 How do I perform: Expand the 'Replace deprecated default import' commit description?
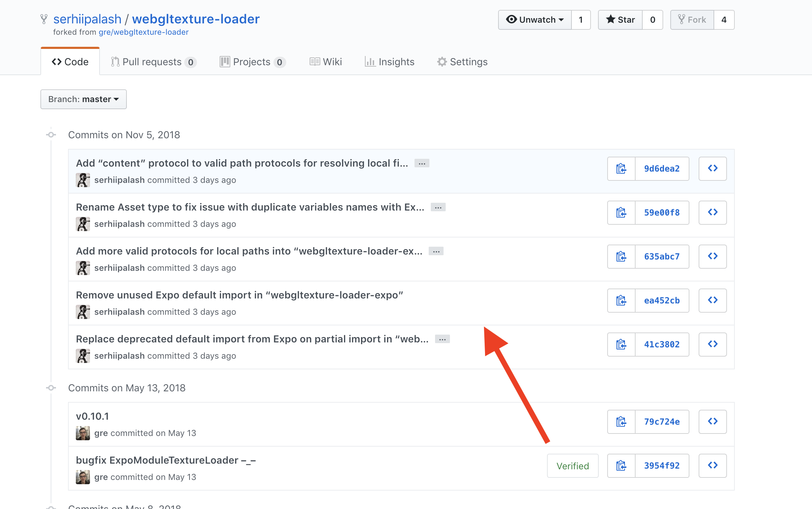(x=442, y=339)
